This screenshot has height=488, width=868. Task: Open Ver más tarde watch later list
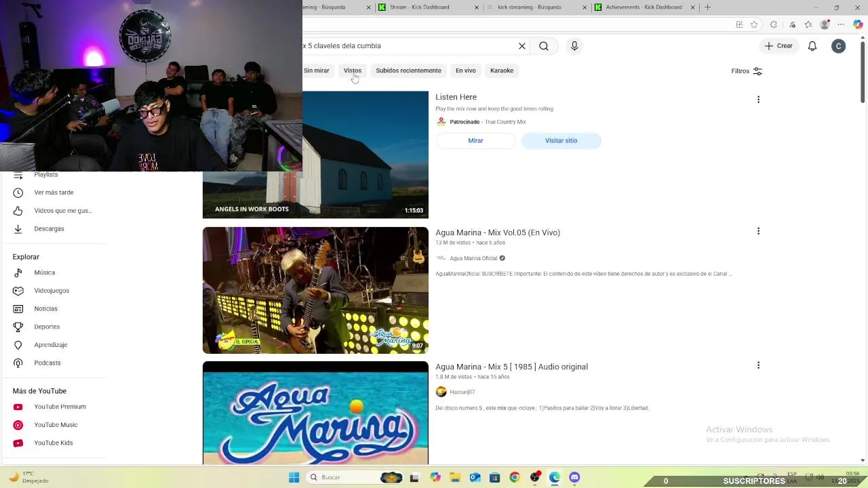[x=53, y=192]
